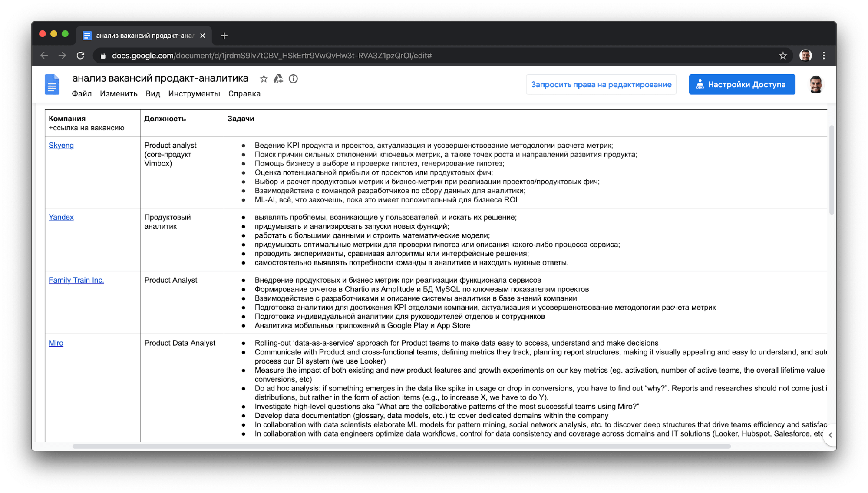This screenshot has height=493, width=868.
Task: Star this document next to its title
Action: [x=264, y=79]
